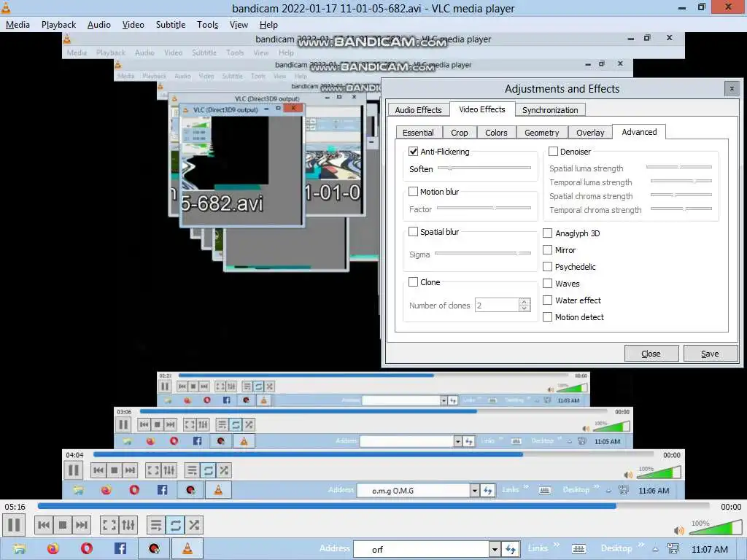Click the Close button in Adjustments and Effects
Viewport: 747px width, 560px height.
coord(651,354)
